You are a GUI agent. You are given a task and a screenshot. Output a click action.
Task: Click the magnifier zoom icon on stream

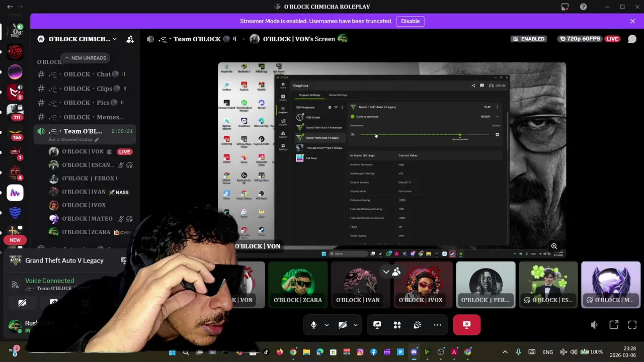point(554,246)
